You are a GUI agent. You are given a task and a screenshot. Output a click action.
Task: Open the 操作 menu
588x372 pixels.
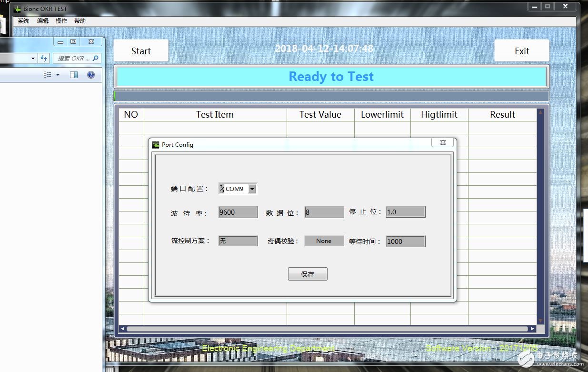(x=61, y=21)
